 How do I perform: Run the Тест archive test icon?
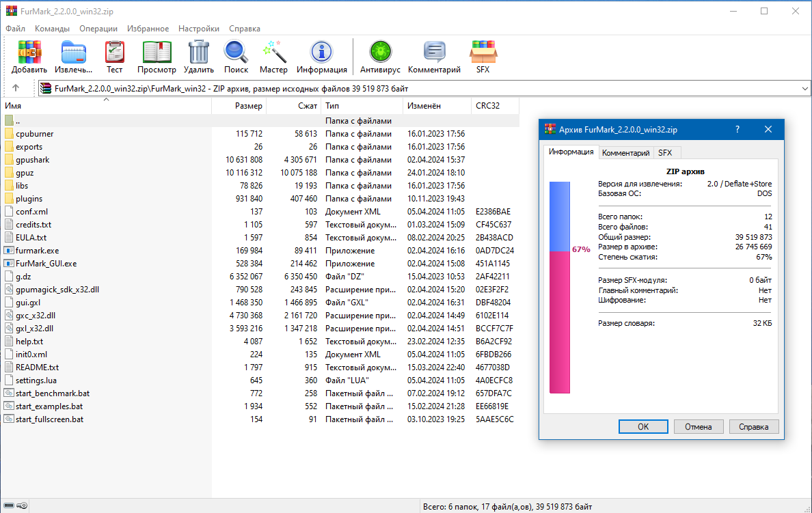(x=114, y=53)
